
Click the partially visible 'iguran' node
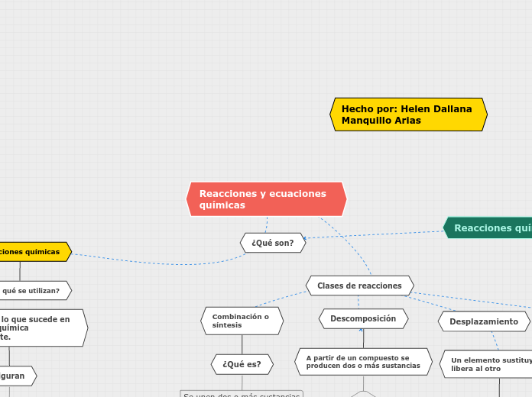18,376
